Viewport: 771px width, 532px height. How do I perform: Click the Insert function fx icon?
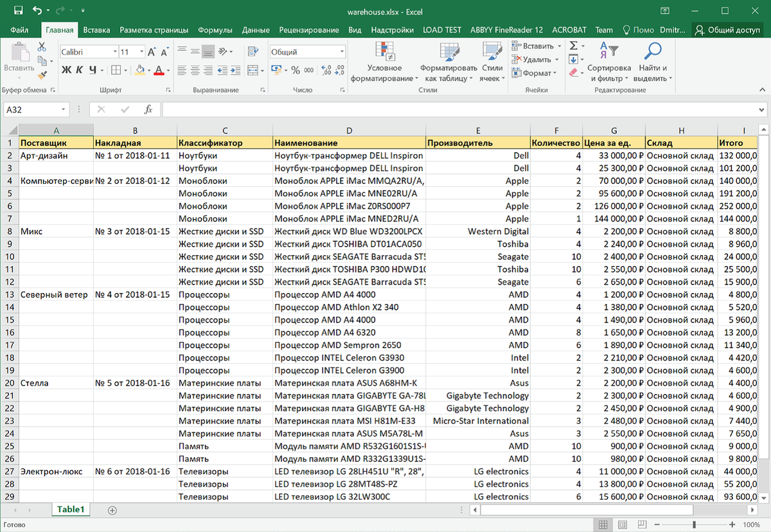148,110
